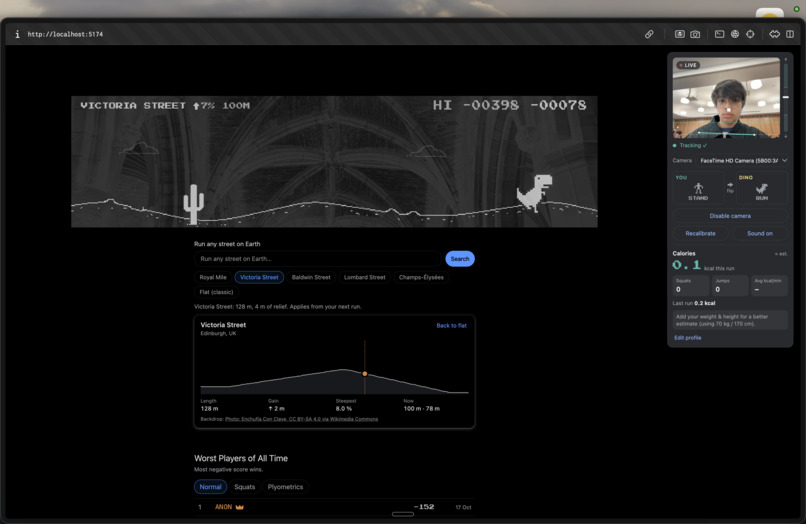Click the crown icon next to ANON
Screen dimensions: 806x524
240,507
